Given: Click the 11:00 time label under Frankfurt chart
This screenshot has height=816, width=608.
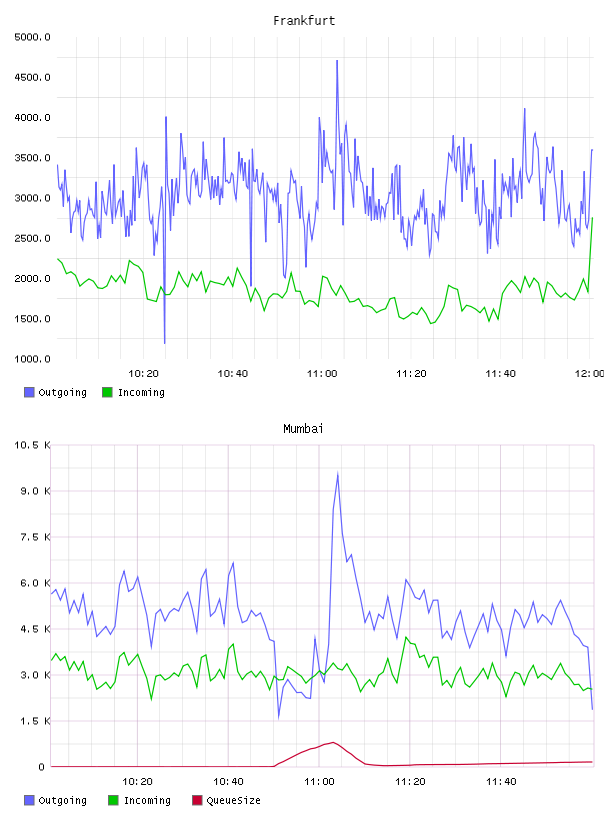Looking at the screenshot, I should [322, 374].
